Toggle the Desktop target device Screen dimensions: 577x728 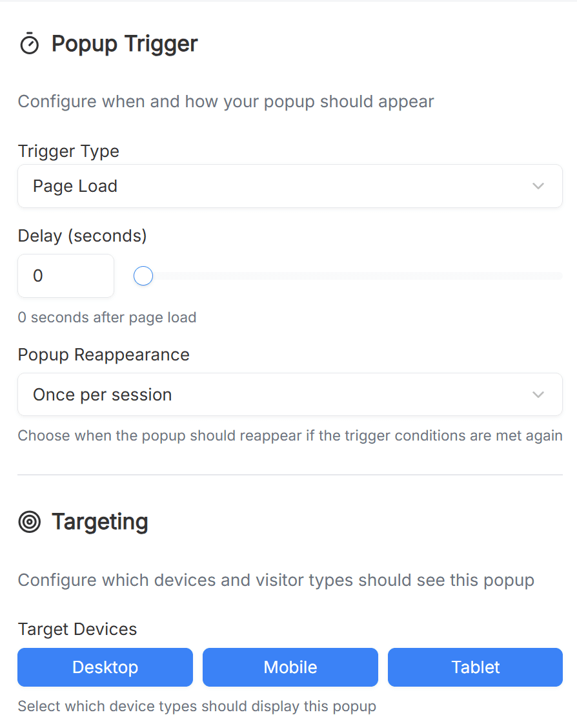105,667
